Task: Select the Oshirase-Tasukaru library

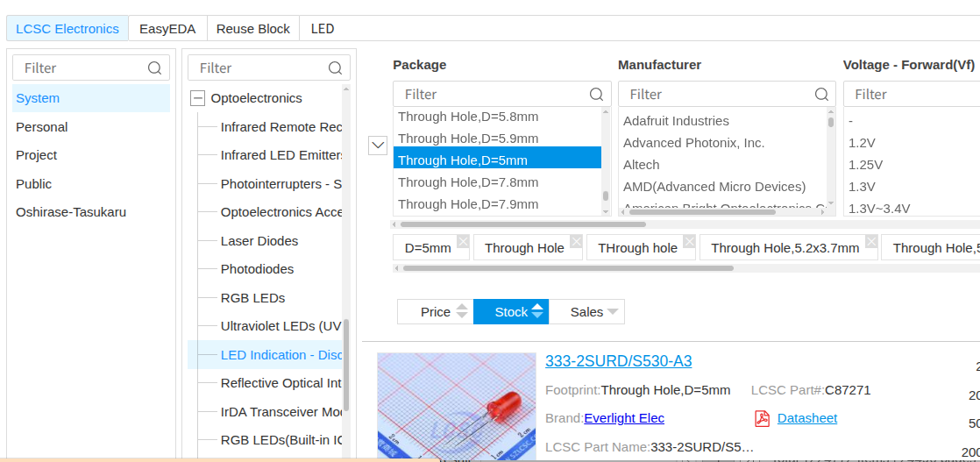Action: click(x=91, y=212)
